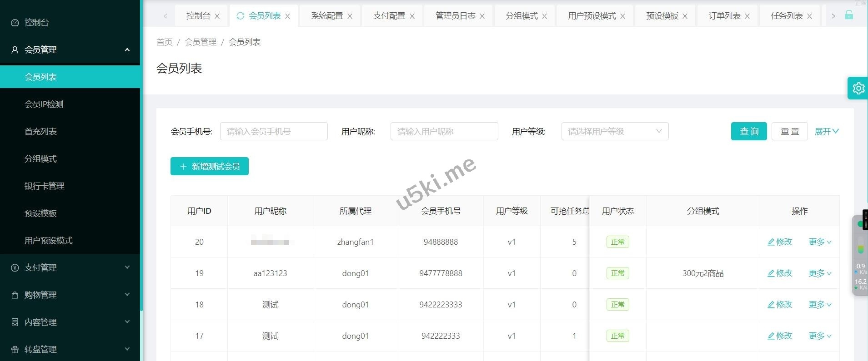Image resolution: width=868 pixels, height=361 pixels.
Task: Click the 控制台 dashboard item in sidebar
Action: 36,22
